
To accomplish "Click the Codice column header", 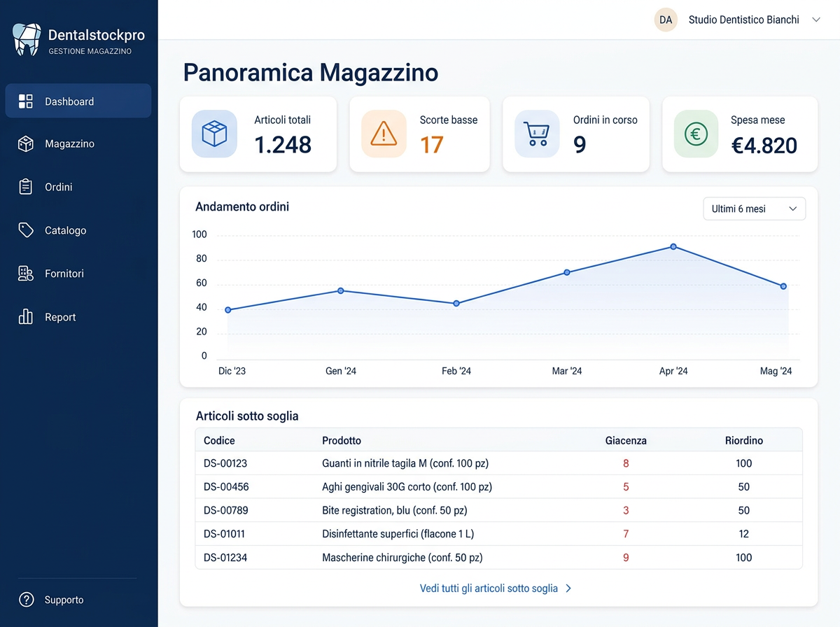I will [x=219, y=441].
